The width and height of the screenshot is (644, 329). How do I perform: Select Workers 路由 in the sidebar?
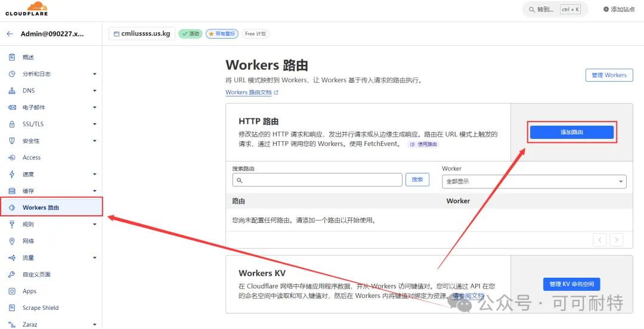pos(51,207)
